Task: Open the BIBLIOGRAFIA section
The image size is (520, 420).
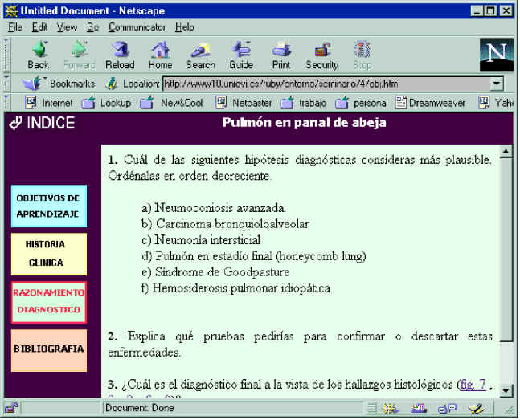Action: click(x=48, y=350)
